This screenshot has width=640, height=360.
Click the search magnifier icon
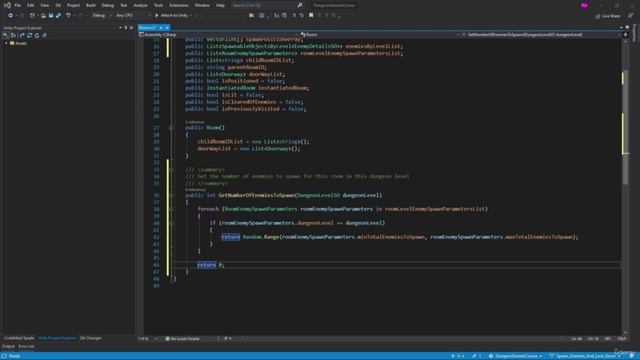pyautogui.click(x=300, y=5)
